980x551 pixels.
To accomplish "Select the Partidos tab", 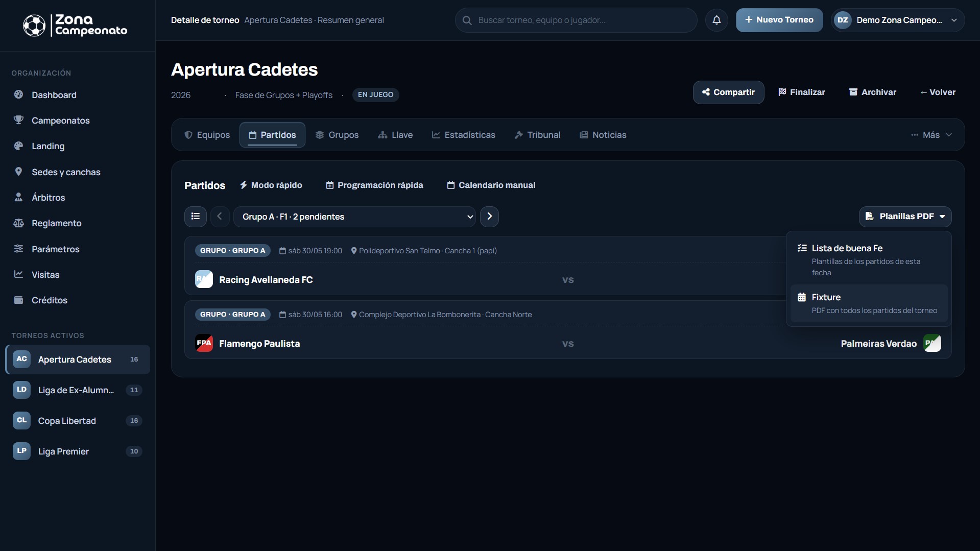I will pyautogui.click(x=272, y=135).
